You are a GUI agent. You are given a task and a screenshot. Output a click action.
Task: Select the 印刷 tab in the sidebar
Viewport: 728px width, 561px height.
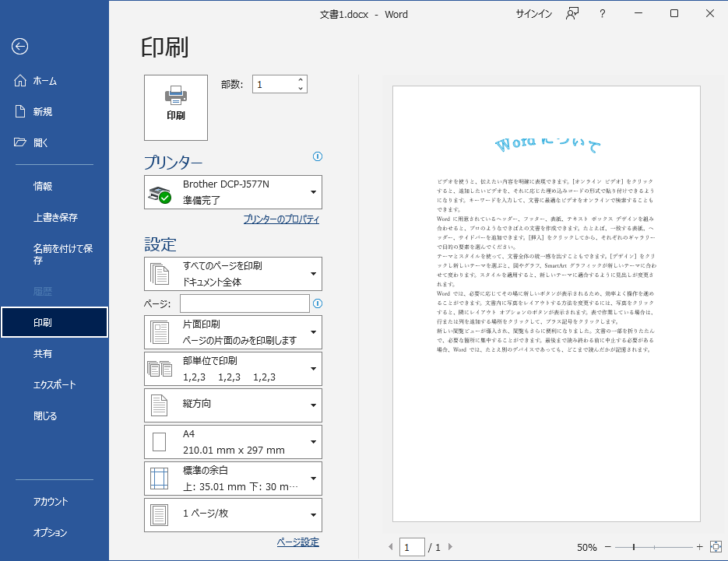coord(54,322)
